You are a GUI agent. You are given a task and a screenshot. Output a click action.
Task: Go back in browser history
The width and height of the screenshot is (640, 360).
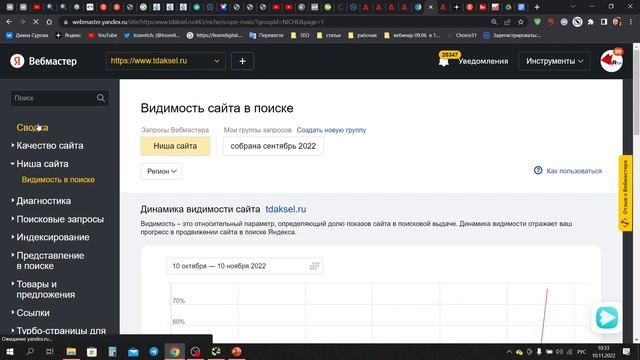[9, 22]
